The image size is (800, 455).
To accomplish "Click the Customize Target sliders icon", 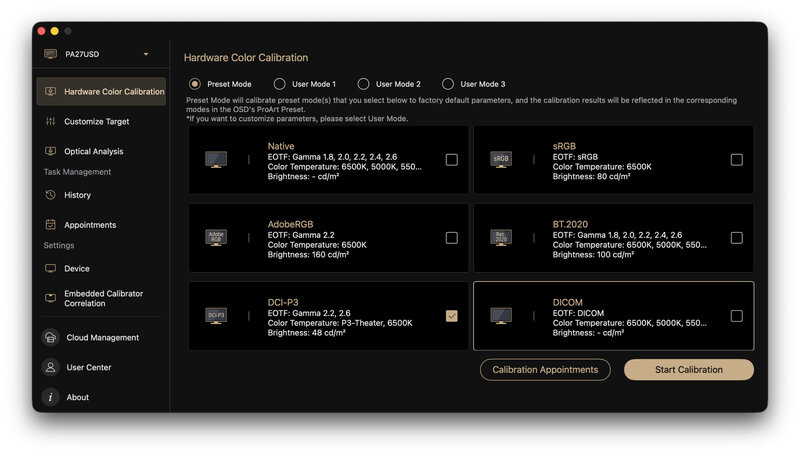I will (50, 121).
